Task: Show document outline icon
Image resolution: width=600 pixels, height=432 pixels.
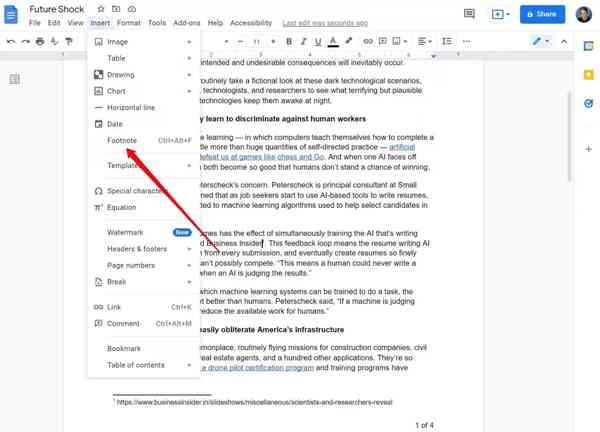Action: [x=15, y=79]
